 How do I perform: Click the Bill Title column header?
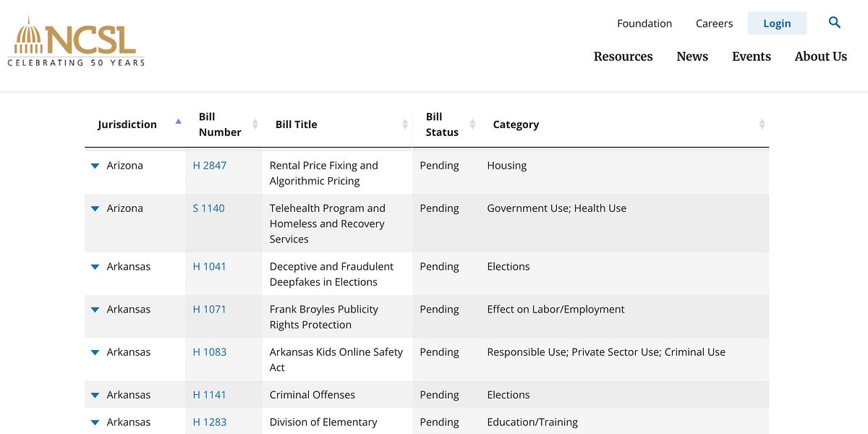(x=297, y=124)
